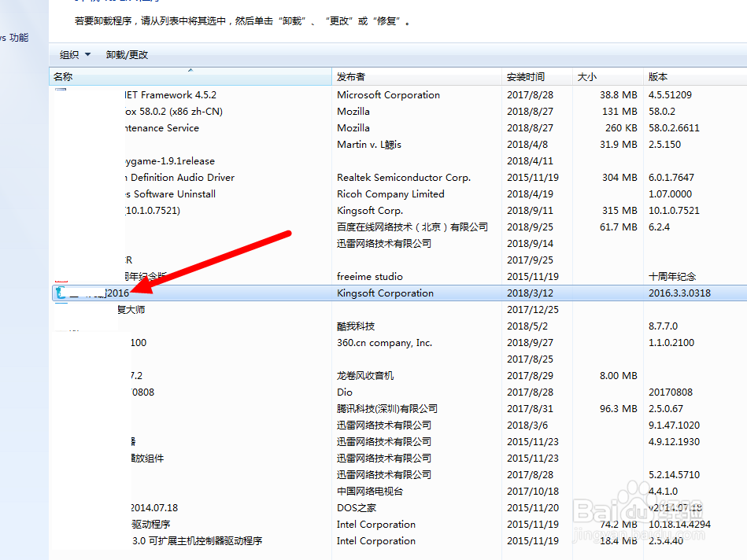Viewport: 747px width, 560px height.
Task: Select the Definition Audio Driver row
Action: pyautogui.click(x=399, y=178)
